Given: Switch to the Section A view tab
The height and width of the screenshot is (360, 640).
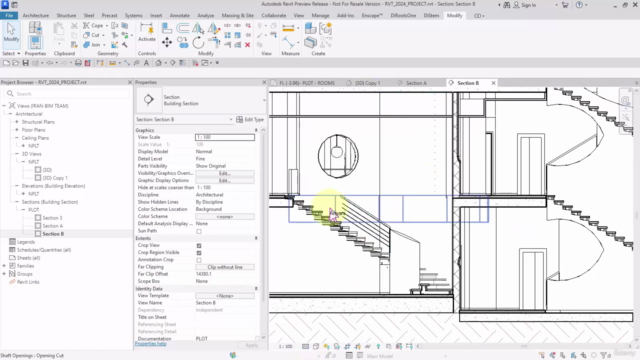Looking at the screenshot, I should point(416,83).
